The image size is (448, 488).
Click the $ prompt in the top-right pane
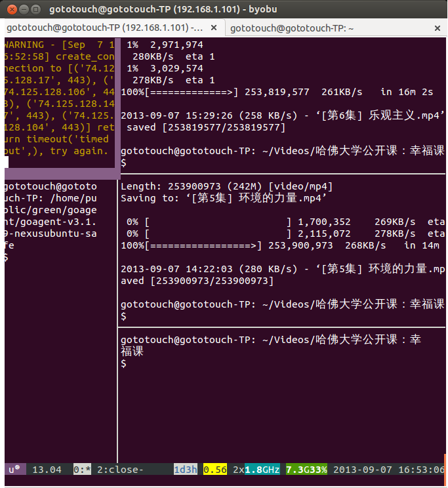click(x=123, y=163)
